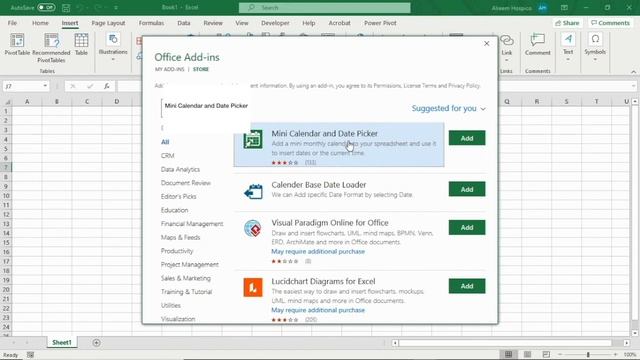
Task: Insert a Table from the ribbon
Action: (x=81, y=44)
